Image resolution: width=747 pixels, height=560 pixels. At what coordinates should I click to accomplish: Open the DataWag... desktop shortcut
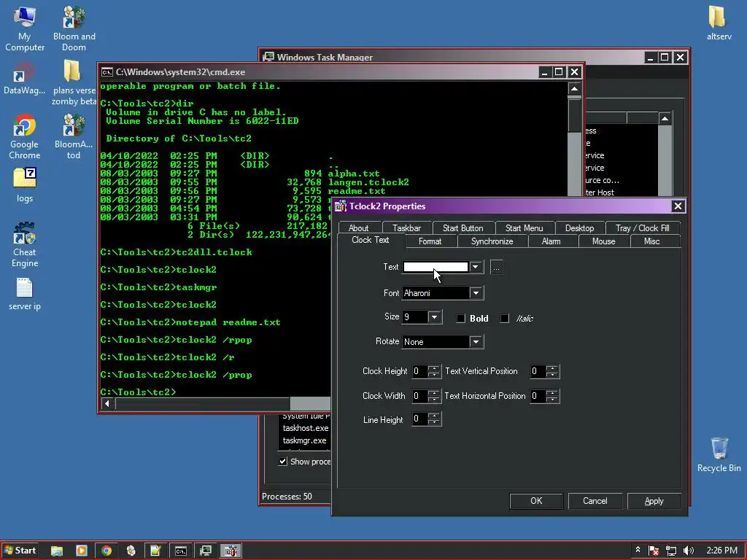24,79
